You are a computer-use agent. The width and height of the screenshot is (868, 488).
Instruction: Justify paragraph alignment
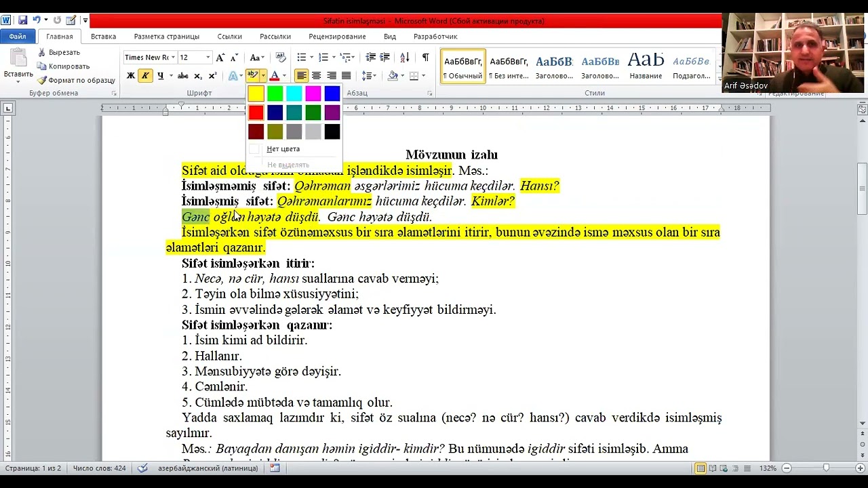pyautogui.click(x=346, y=76)
